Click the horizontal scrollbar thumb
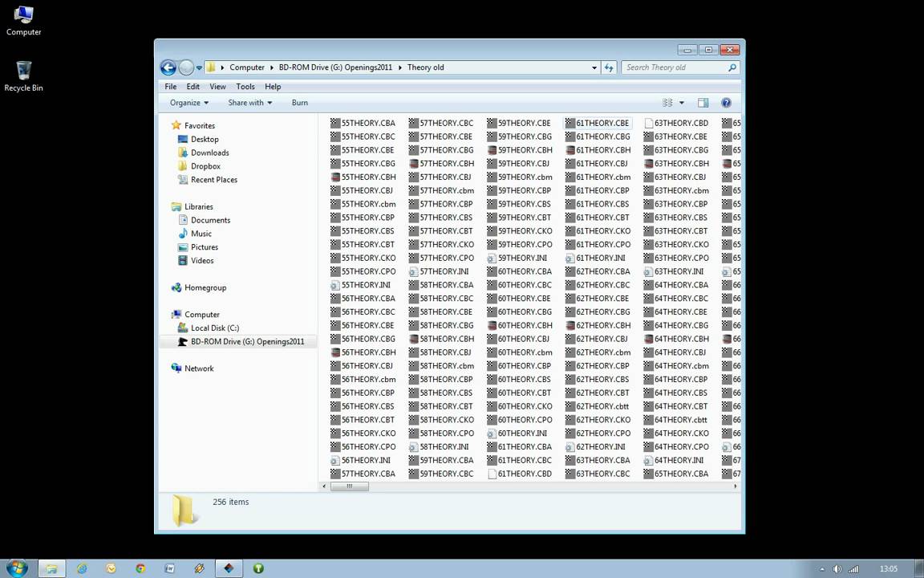The height and width of the screenshot is (578, 924). coord(350,486)
